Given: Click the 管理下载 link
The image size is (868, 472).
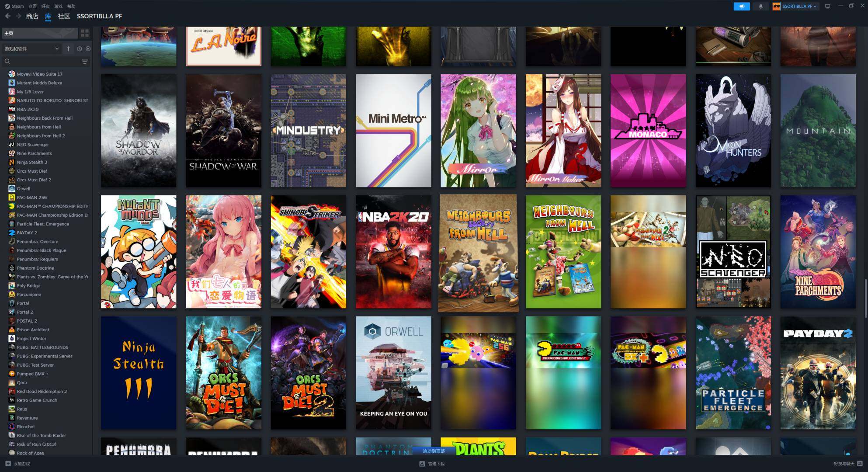Looking at the screenshot, I should [436, 464].
